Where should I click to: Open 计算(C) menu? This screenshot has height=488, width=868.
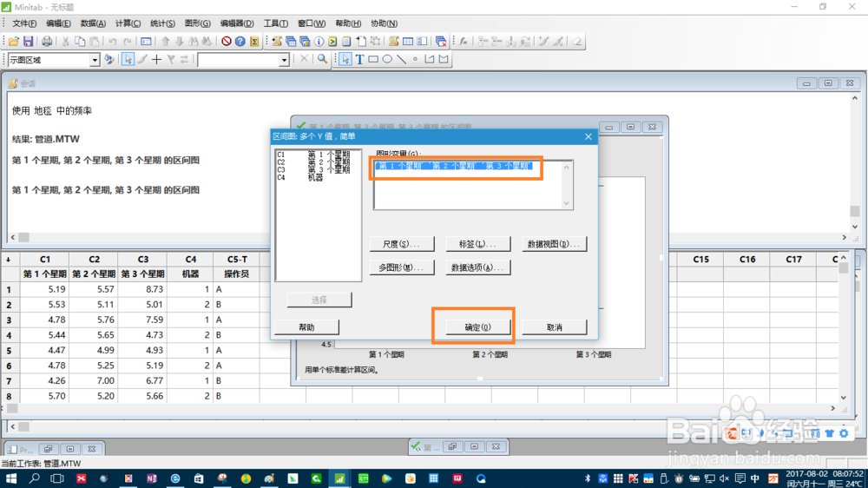(x=128, y=23)
